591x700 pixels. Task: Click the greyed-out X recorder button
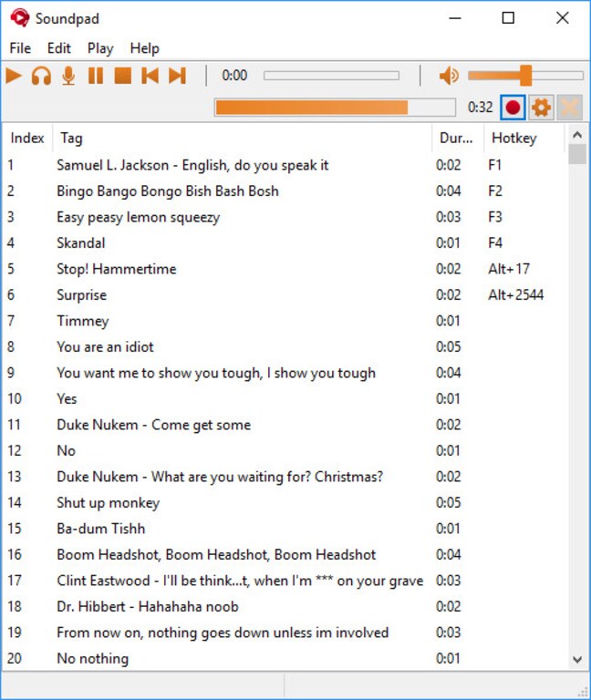tap(569, 108)
